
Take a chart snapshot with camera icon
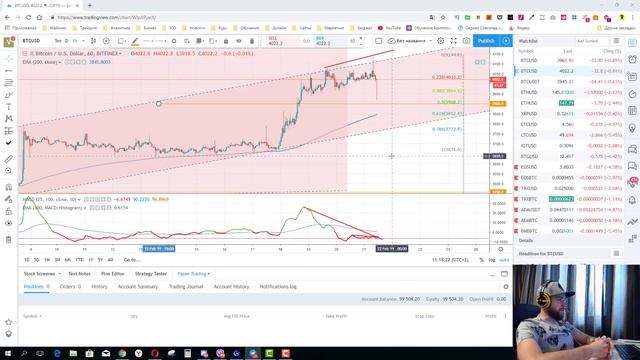click(x=466, y=41)
